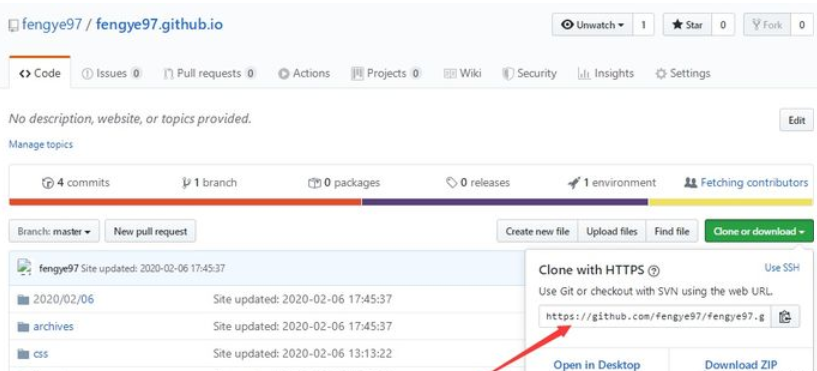Open the Insights tab

point(606,73)
